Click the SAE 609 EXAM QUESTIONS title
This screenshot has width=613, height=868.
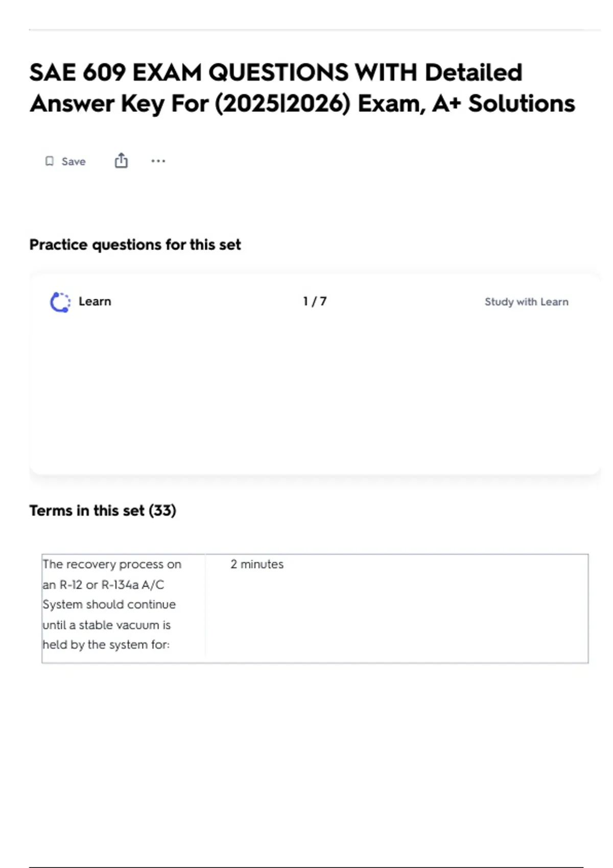276,73
